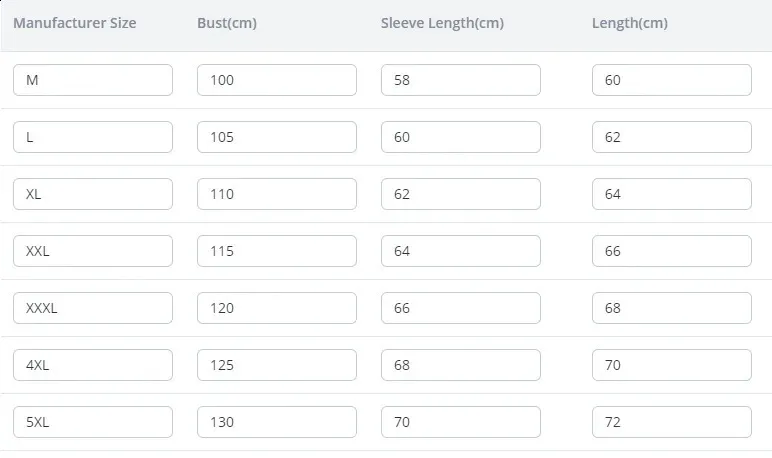Click the Sleeve Length(cm) column header
772x458 pixels.
pyautogui.click(x=442, y=23)
